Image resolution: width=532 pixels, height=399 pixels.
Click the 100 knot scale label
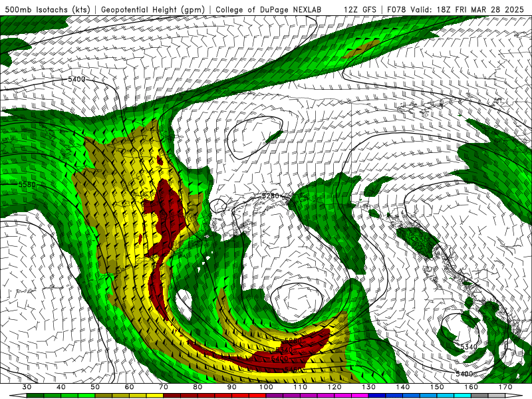267,387
